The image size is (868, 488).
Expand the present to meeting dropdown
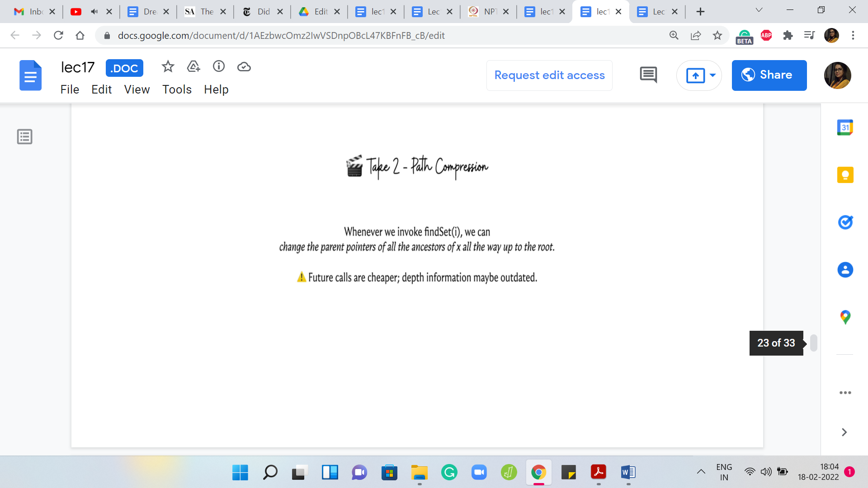pos(713,75)
